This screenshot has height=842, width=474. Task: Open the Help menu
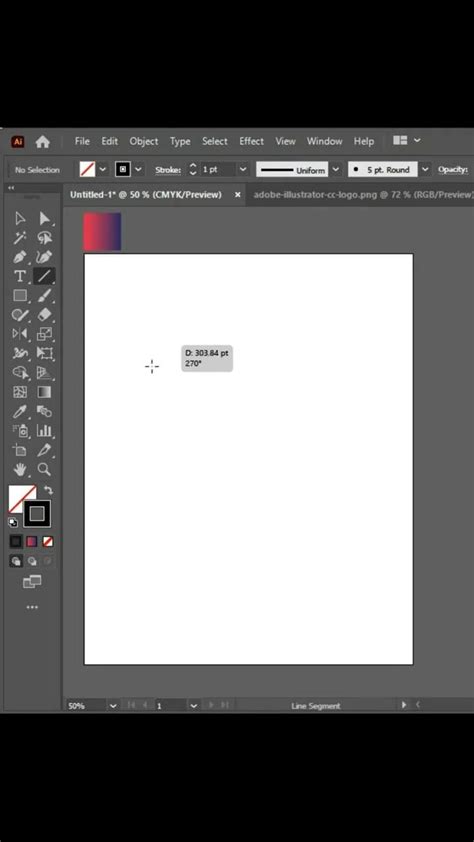[x=363, y=141]
